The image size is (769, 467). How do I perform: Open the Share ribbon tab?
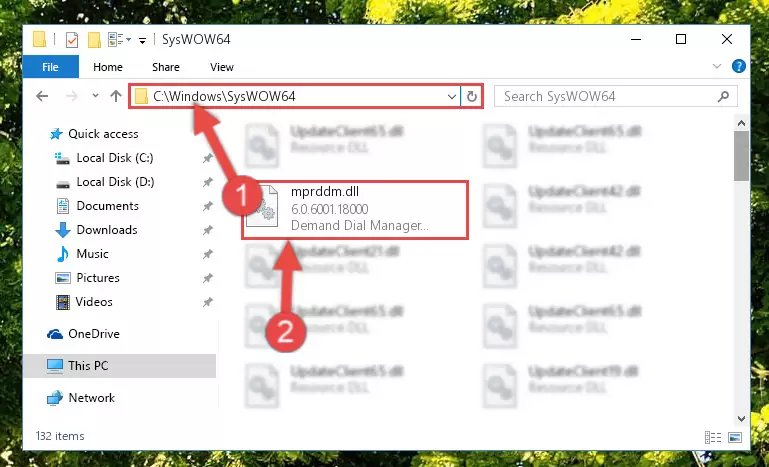point(166,67)
